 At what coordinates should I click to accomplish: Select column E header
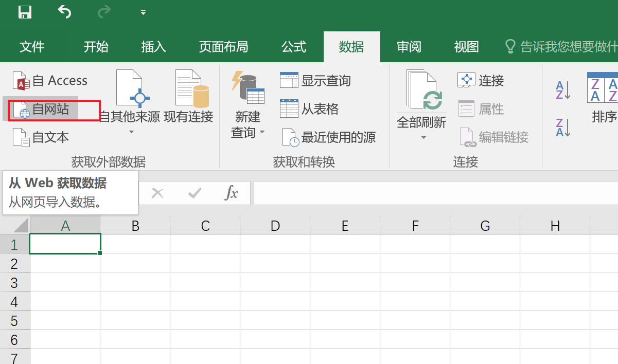point(345,225)
